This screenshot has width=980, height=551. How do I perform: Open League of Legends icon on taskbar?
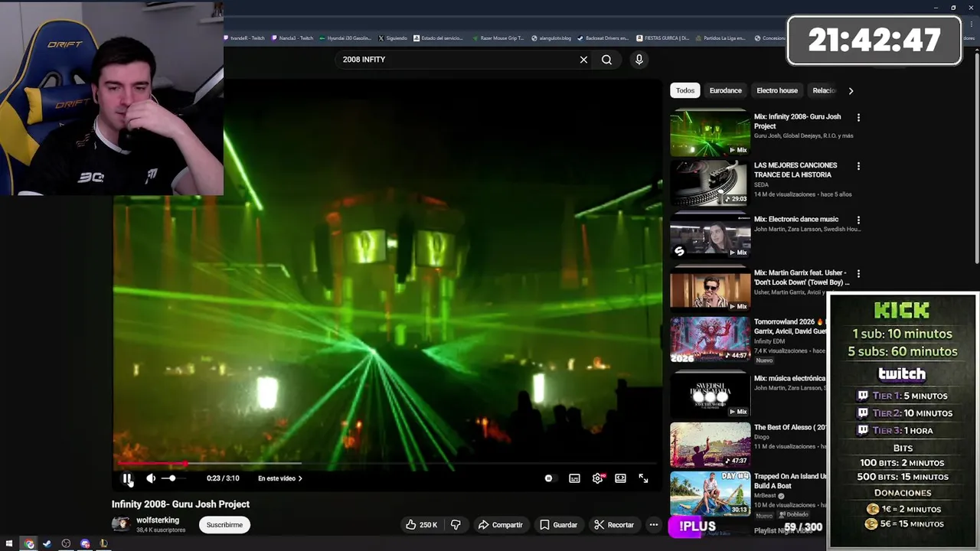click(x=103, y=543)
